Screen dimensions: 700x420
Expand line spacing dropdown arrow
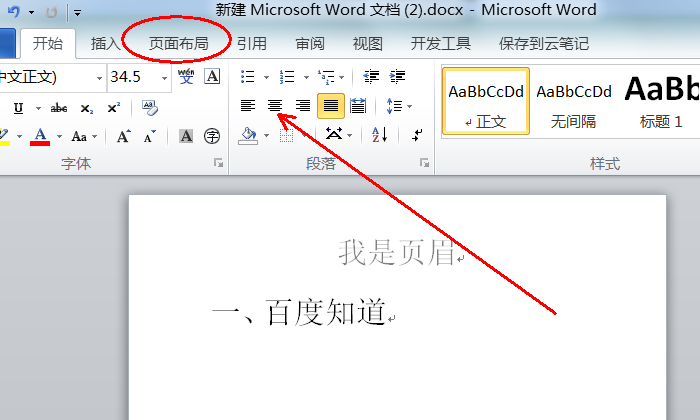[x=409, y=107]
